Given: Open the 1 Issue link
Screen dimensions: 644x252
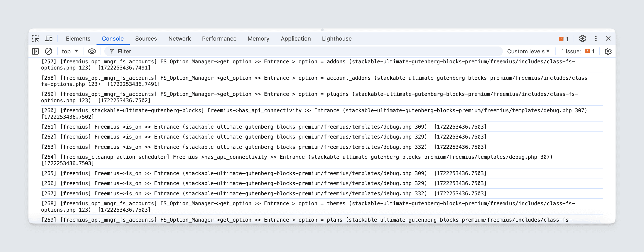Looking at the screenshot, I should click(x=578, y=51).
